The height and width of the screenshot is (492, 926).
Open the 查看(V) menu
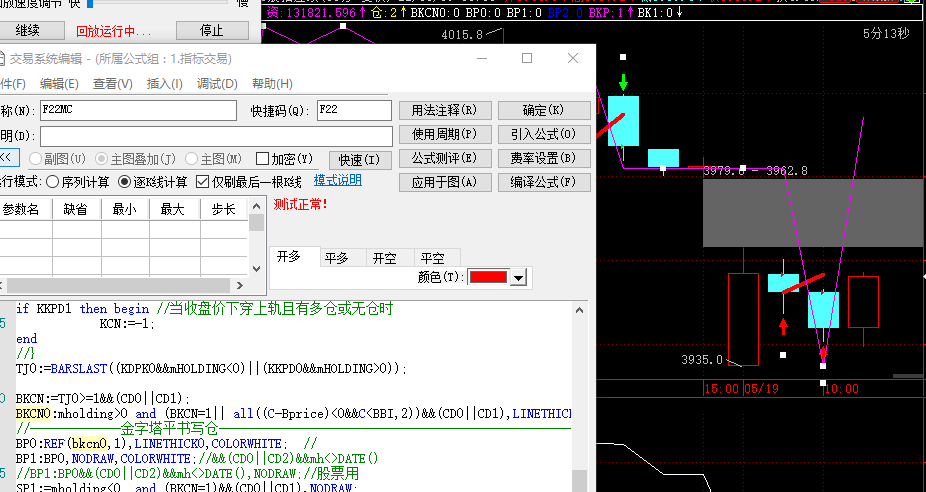[112, 84]
